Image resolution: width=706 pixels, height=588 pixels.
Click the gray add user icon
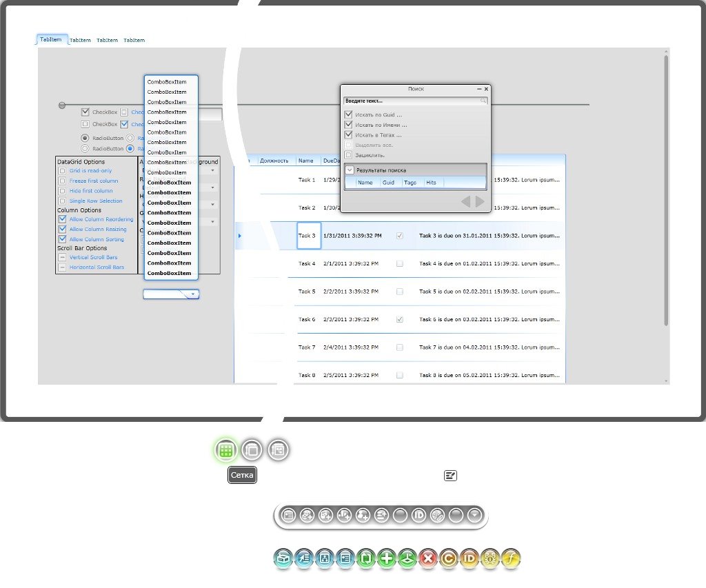[363, 515]
